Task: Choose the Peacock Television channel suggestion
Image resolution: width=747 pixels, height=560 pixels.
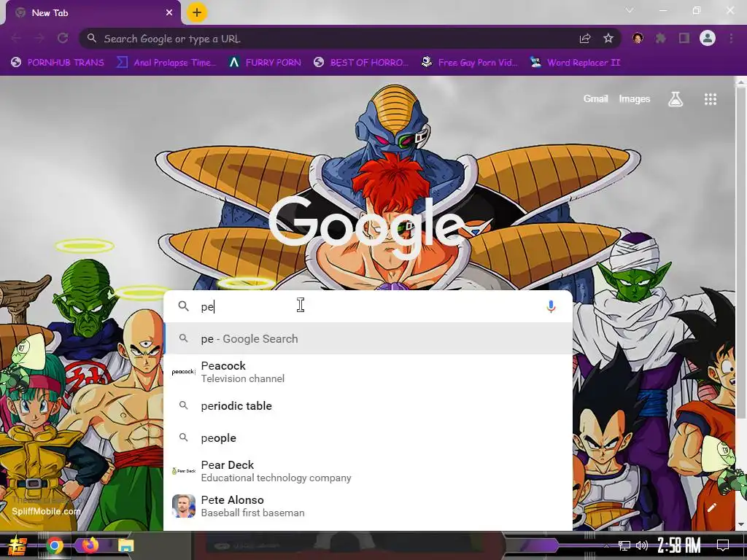Action: (368, 372)
